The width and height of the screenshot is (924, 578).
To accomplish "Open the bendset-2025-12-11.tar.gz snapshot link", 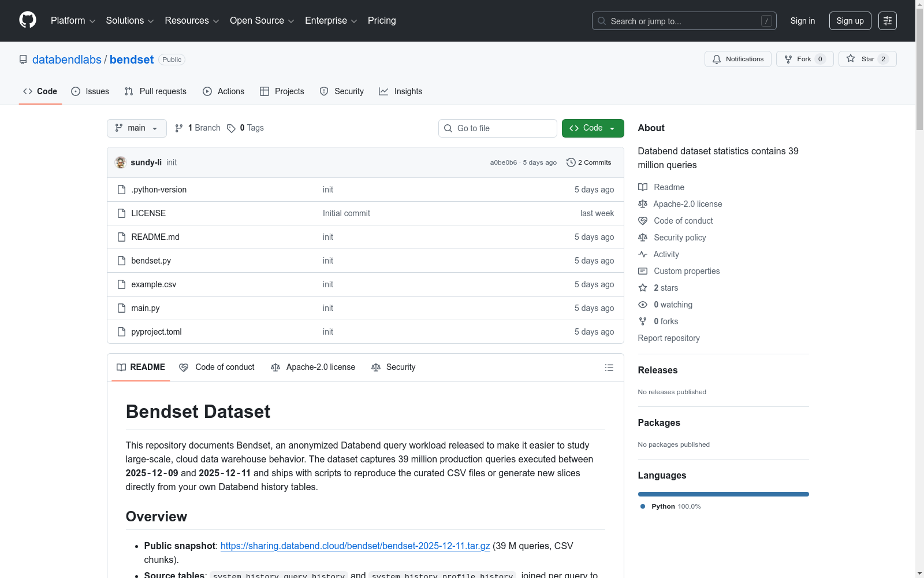I will [355, 546].
